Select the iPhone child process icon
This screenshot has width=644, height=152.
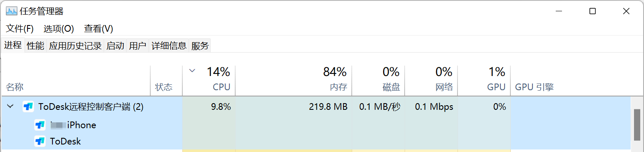tap(40, 125)
